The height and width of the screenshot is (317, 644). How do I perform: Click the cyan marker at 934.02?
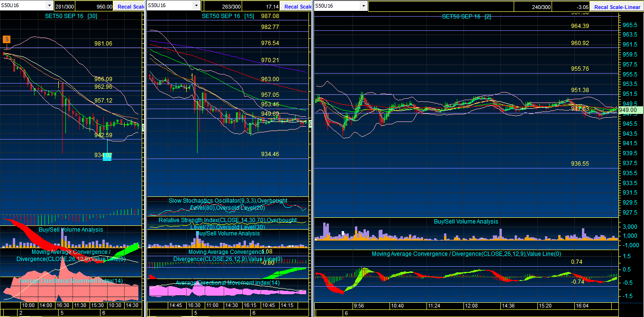(107, 156)
